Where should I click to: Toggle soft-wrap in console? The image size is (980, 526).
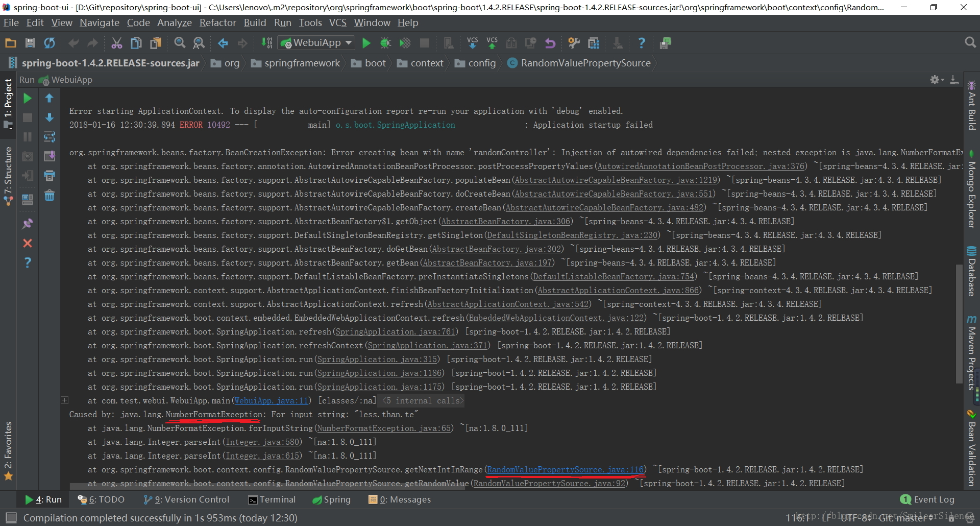click(50, 137)
